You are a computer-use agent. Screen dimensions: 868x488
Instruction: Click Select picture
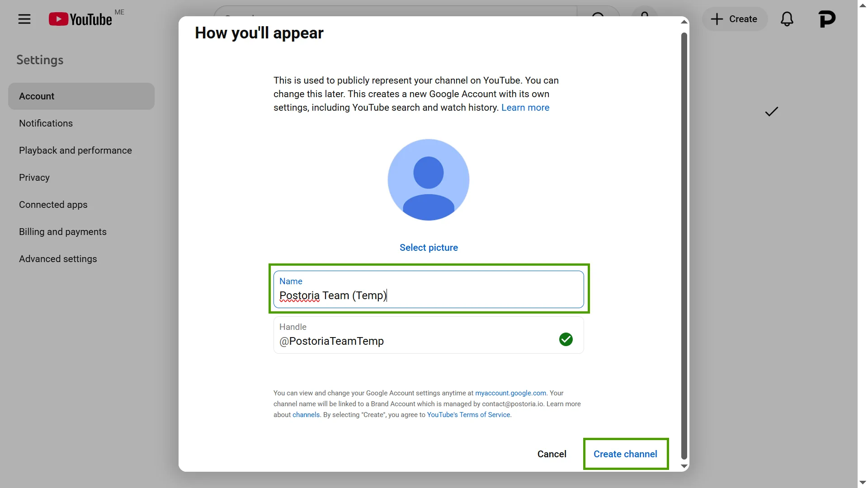(429, 247)
